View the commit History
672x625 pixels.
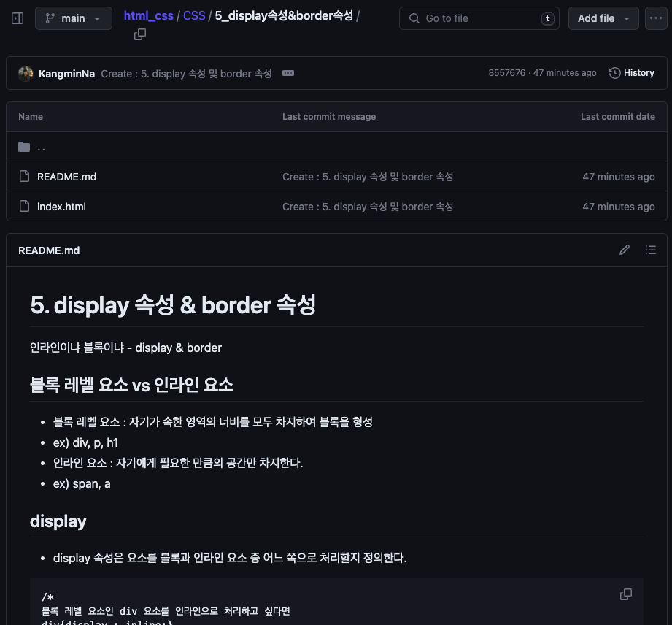click(x=632, y=73)
